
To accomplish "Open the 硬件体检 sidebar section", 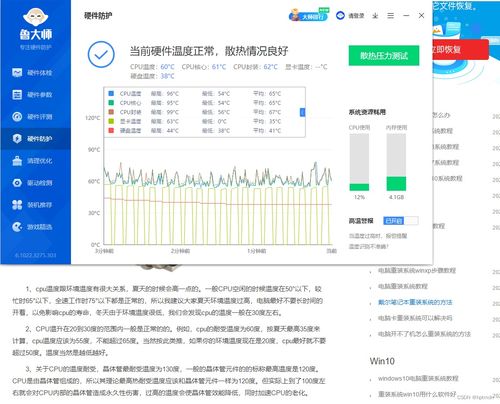I will coord(32,73).
